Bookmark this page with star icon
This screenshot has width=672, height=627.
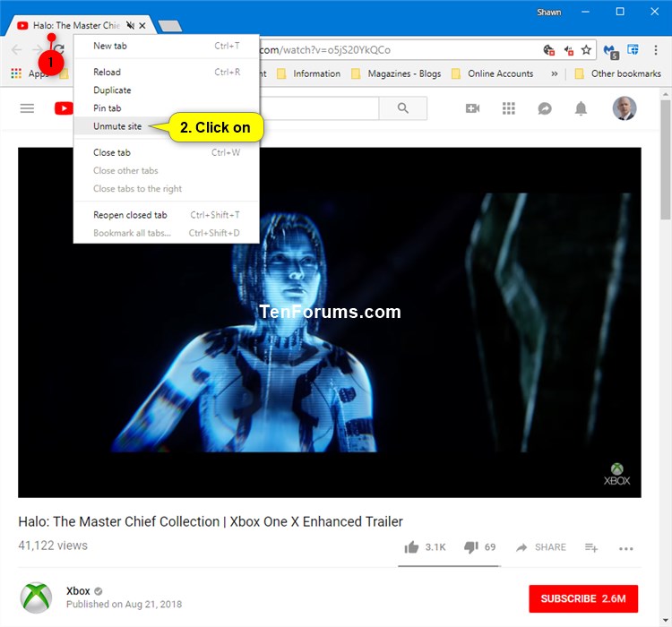pyautogui.click(x=586, y=50)
